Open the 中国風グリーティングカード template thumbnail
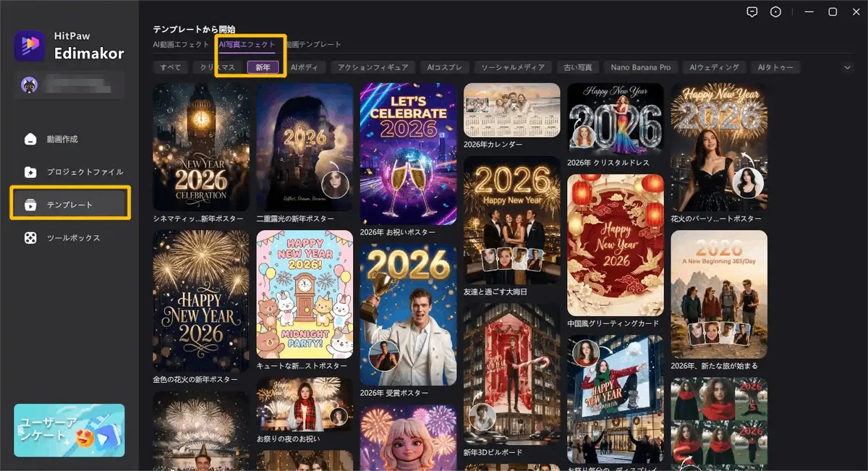This screenshot has width=868, height=471. (615, 245)
